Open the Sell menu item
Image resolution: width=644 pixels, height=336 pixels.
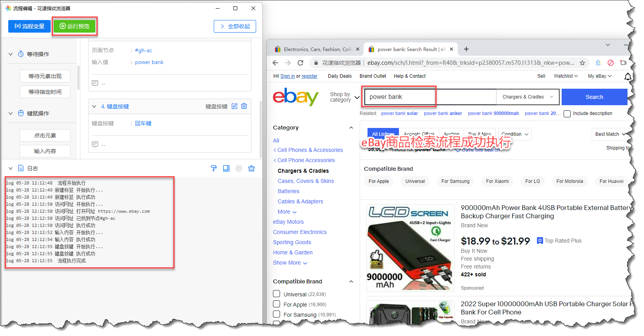541,76
